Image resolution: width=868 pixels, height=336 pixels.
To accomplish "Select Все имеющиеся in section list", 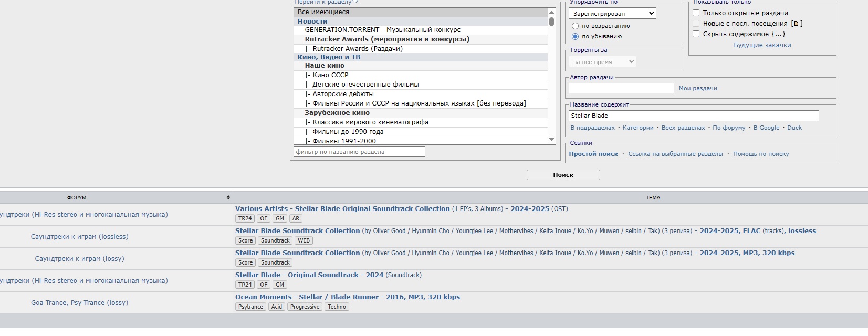I will pos(421,12).
